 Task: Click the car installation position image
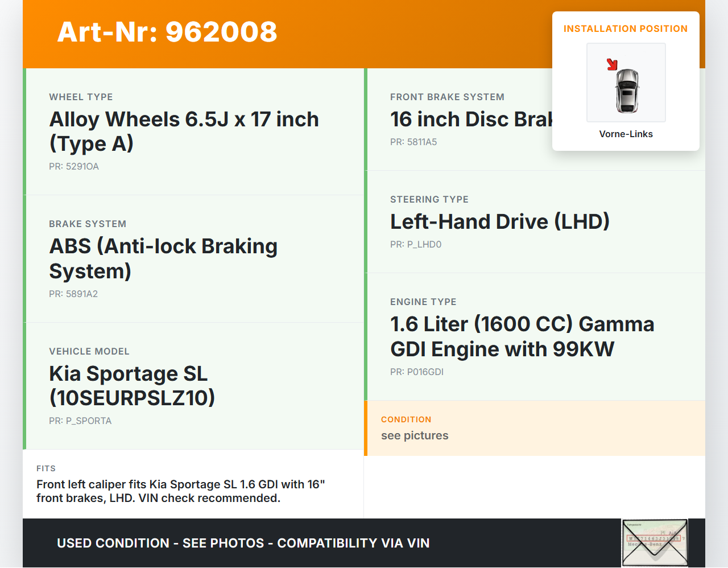tap(626, 83)
